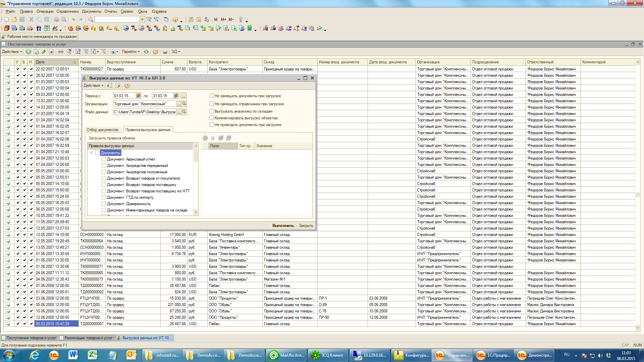
Task: Click the green refresh list icon
Action: click(x=146, y=52)
